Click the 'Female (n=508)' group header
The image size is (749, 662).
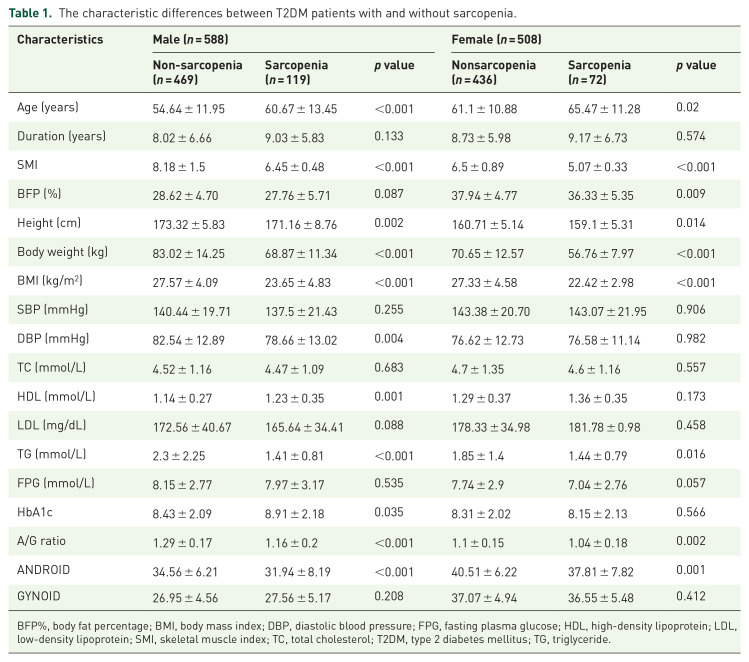pos(496,39)
